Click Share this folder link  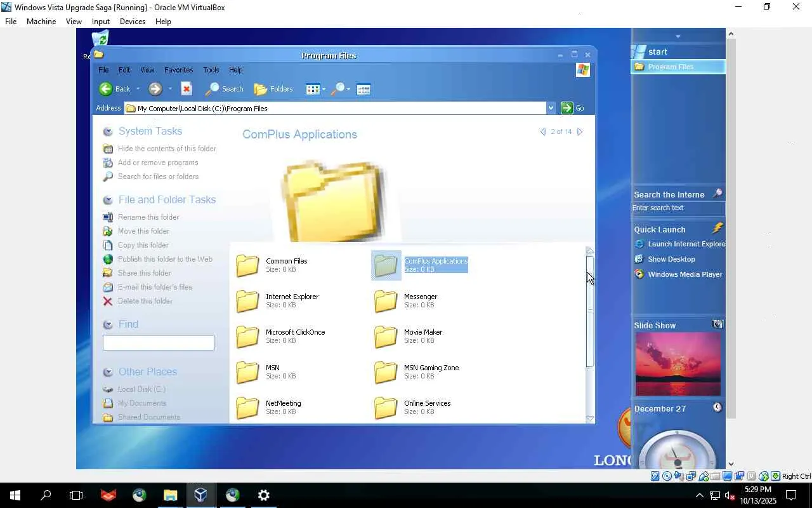tap(145, 273)
